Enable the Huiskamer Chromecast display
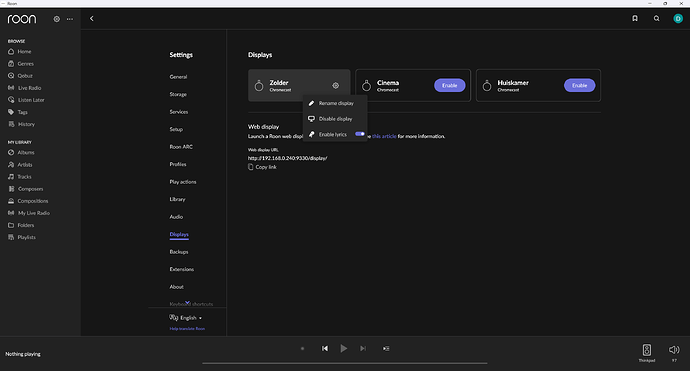Image resolution: width=690 pixels, height=371 pixels. pyautogui.click(x=580, y=85)
